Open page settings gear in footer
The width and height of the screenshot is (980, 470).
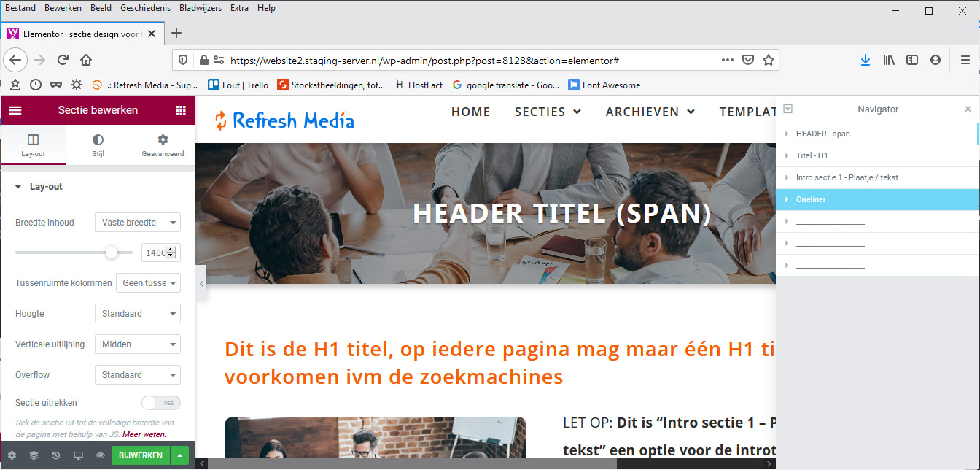pos(12,455)
